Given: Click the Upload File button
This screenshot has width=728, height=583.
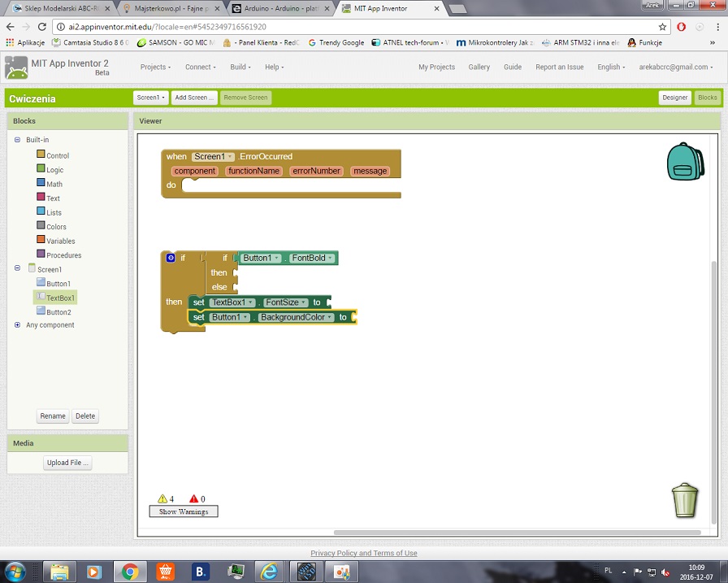Looking at the screenshot, I should click(67, 463).
